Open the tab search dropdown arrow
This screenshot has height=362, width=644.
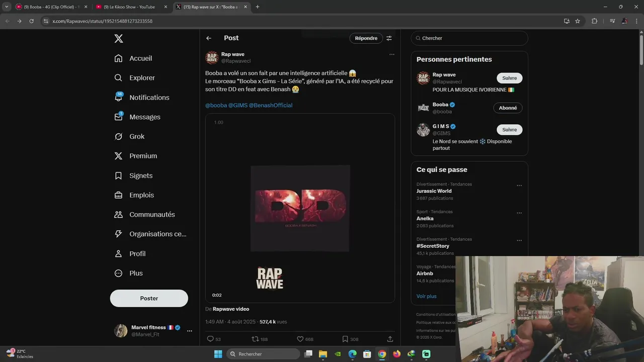point(7,7)
